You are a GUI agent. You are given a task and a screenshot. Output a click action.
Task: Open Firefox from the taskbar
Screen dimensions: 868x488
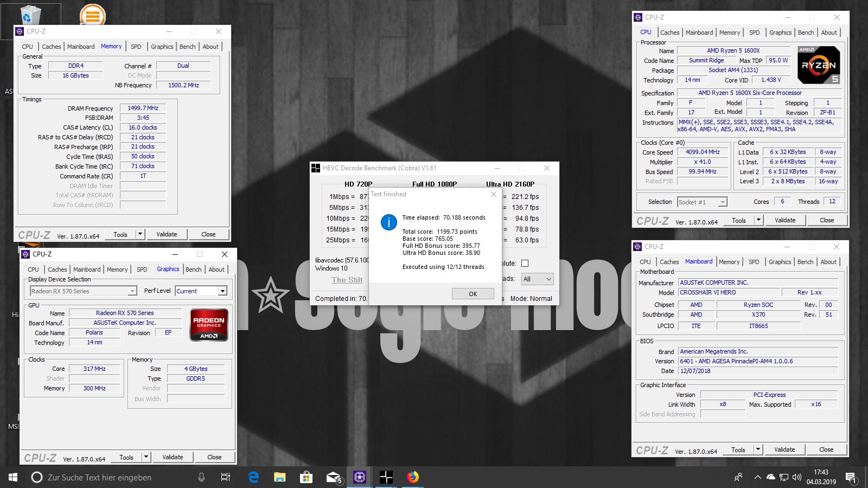click(413, 477)
